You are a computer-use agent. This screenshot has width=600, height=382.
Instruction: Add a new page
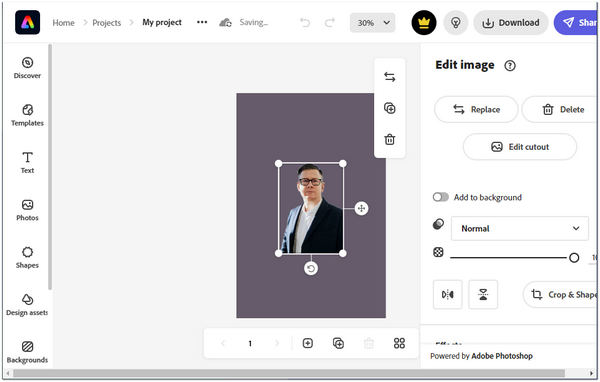click(x=308, y=343)
